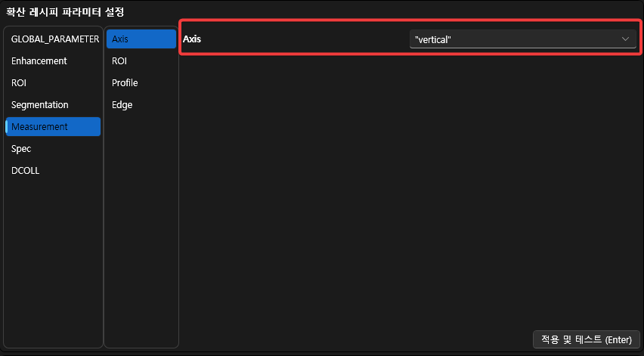The width and height of the screenshot is (644, 356).
Task: Choose the DCOLL category
Action: point(26,171)
